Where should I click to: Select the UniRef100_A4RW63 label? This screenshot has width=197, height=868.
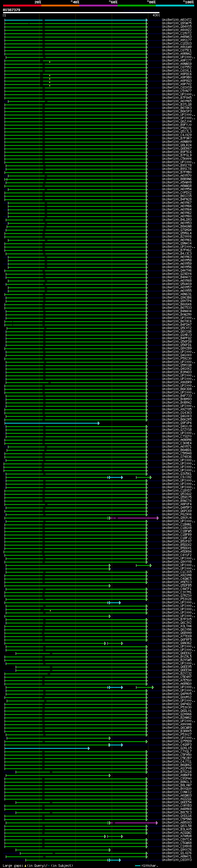click(177, 37)
